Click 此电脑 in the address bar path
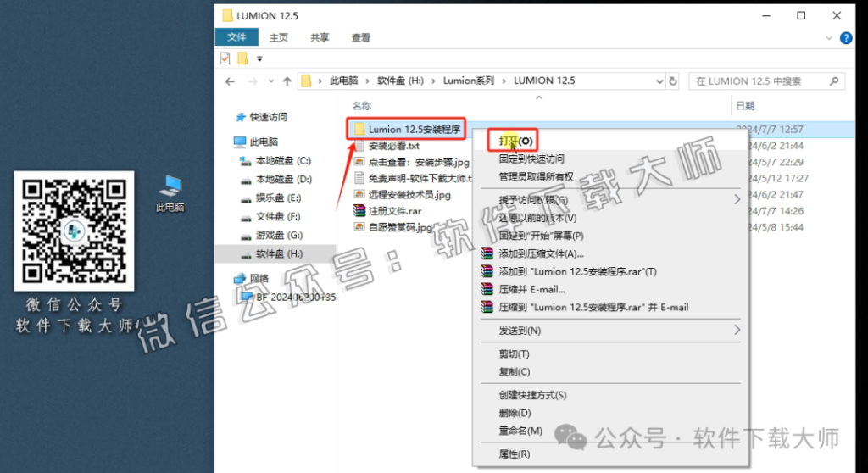 [x=344, y=81]
